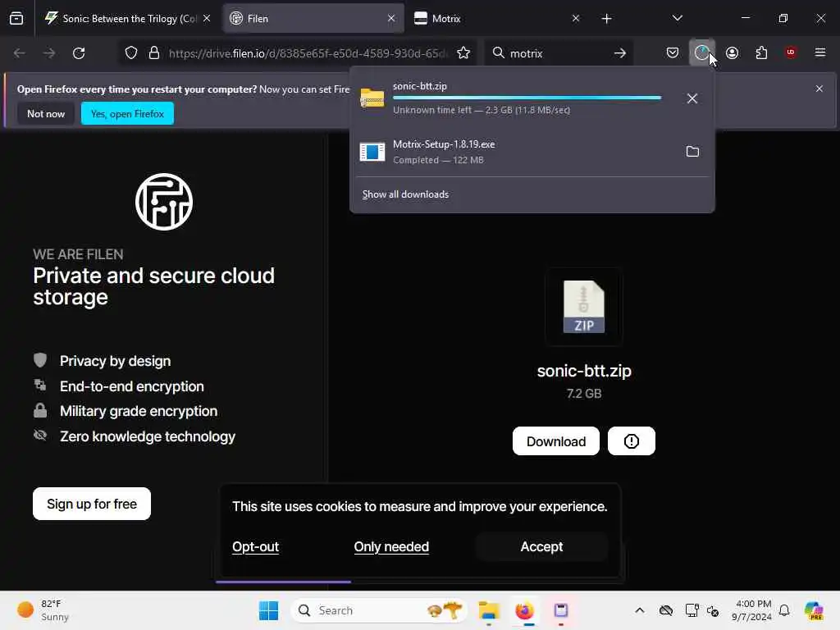Click the Filen logo
The image size is (840, 630).
coord(164,202)
